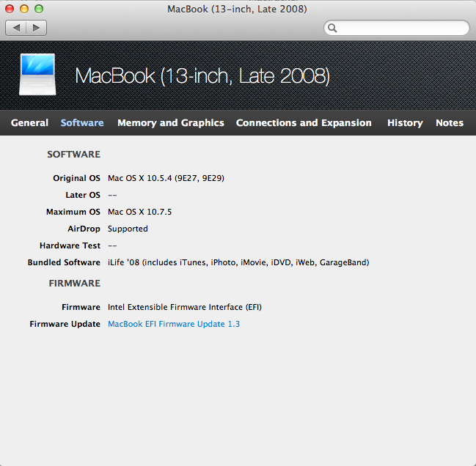Go forward with the right arrow button
The width and height of the screenshot is (476, 466).
[x=37, y=28]
